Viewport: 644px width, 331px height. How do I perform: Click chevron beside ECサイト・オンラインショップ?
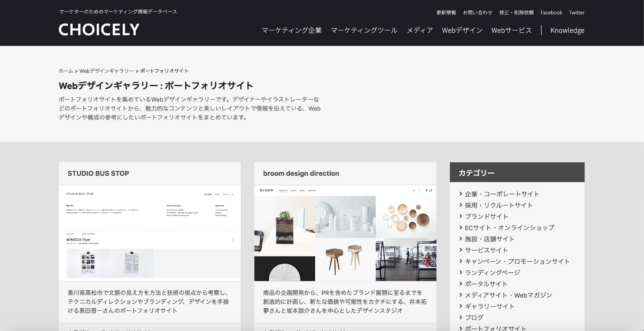click(461, 228)
